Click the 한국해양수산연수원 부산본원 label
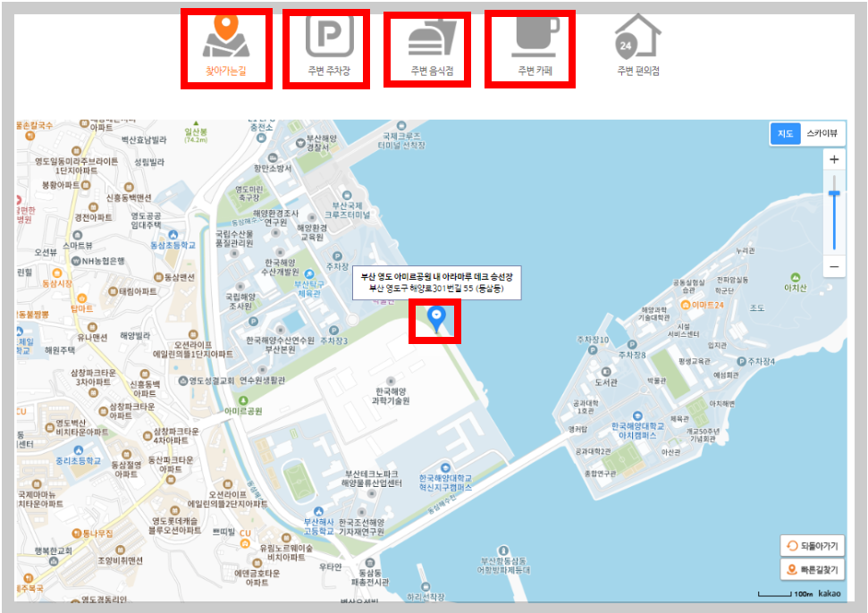868x613 pixels. pyautogui.click(x=280, y=345)
